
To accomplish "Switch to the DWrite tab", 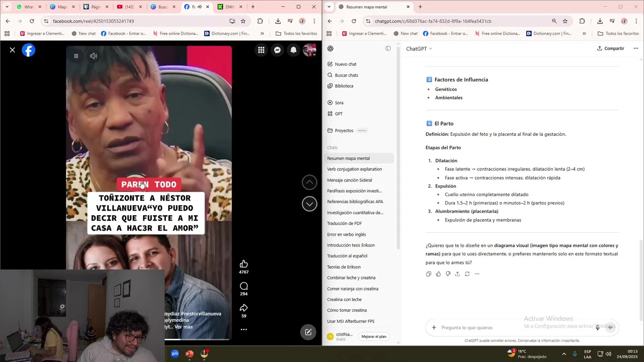I will coord(230,7).
